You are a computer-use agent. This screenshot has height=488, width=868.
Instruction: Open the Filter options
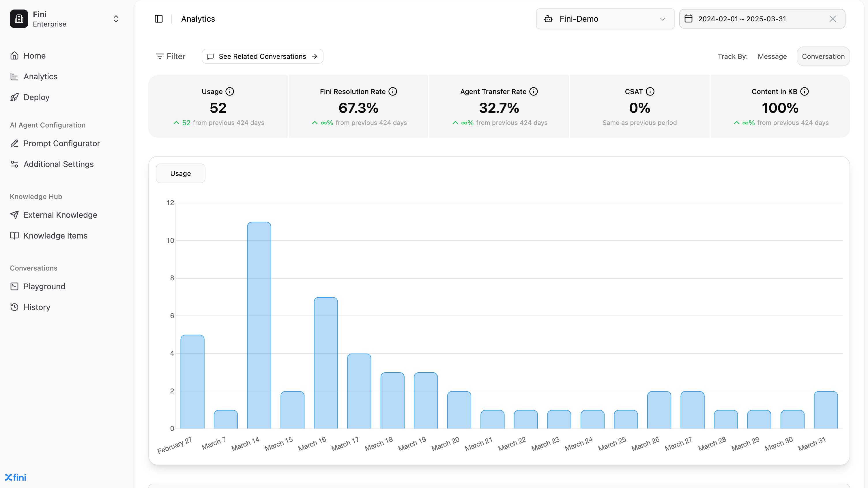(171, 56)
